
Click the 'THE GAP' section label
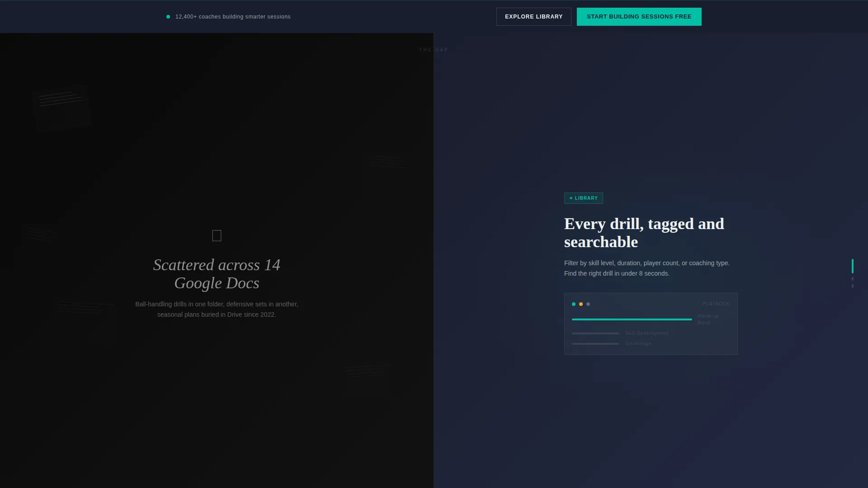pyautogui.click(x=434, y=50)
